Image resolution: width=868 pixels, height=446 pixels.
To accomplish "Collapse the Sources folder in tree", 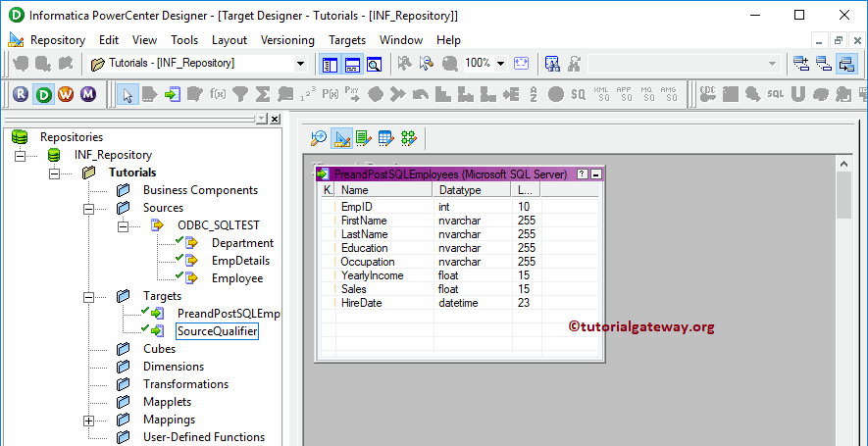I will click(89, 208).
